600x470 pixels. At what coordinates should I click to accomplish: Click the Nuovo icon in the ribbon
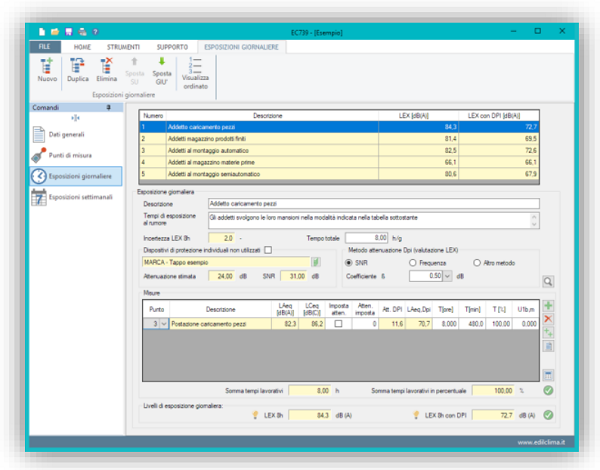[47, 67]
